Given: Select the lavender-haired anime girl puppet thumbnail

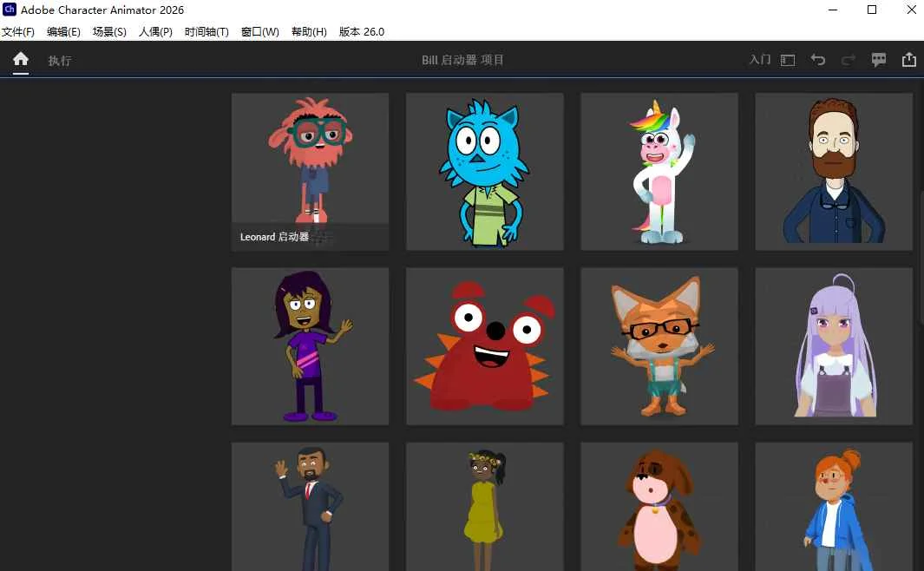Looking at the screenshot, I should [834, 346].
